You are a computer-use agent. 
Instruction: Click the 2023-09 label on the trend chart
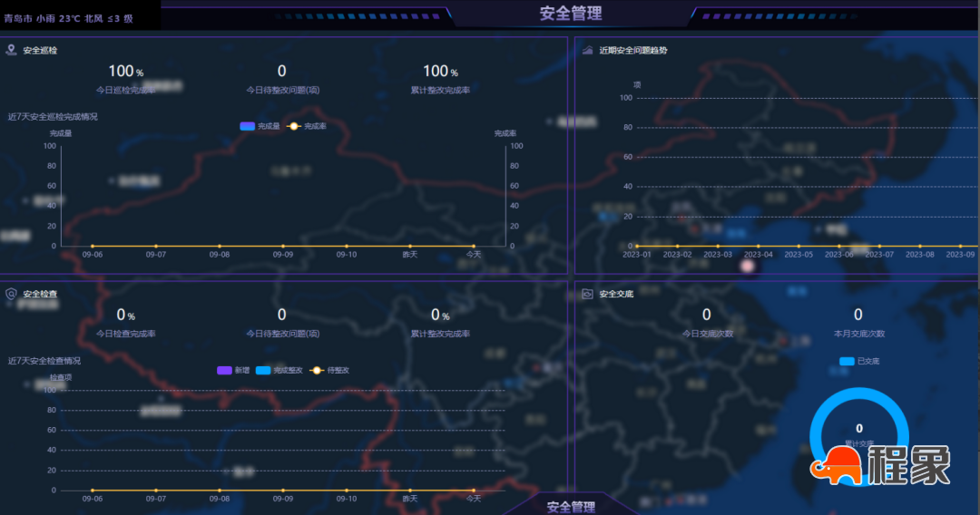pos(960,255)
